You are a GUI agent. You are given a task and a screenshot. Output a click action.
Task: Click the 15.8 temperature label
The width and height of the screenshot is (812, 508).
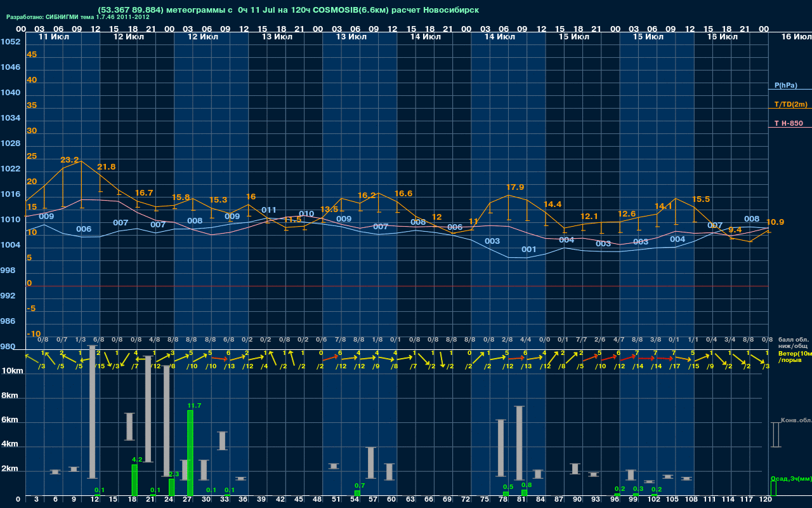coord(181,197)
